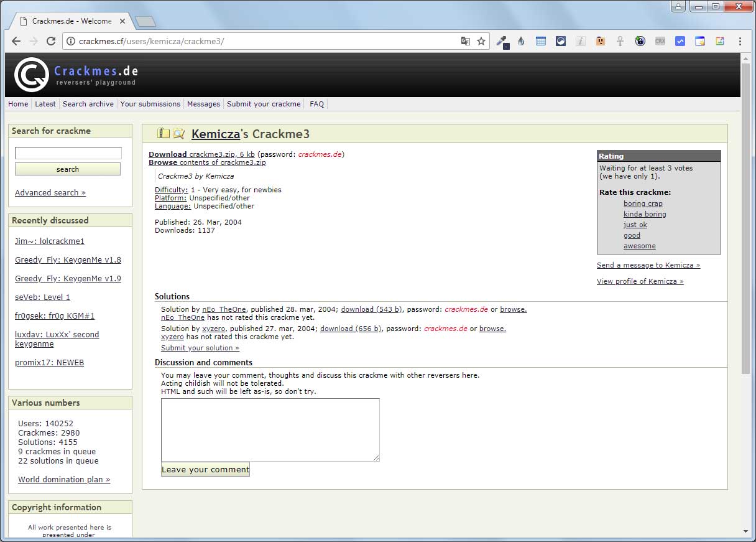The height and width of the screenshot is (542, 756).
Task: Switch to the Crackmes.de browser tab
Action: pyautogui.click(x=71, y=21)
